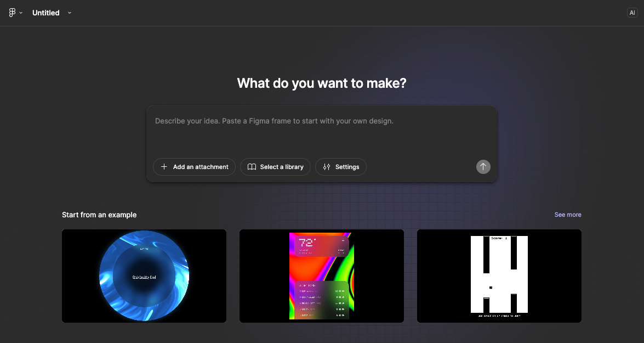Open the dropdown arrow next to Untitled
Screen dimensions: 644x343
click(70, 13)
